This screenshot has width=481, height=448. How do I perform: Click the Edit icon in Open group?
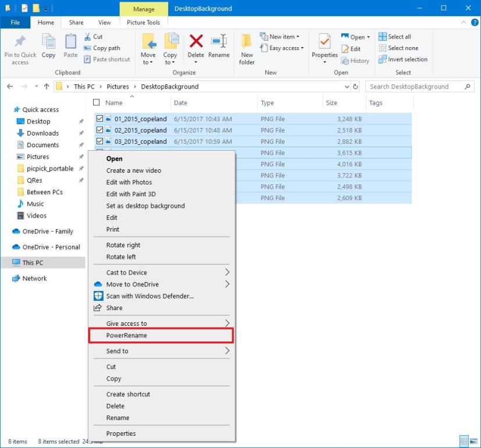345,49
